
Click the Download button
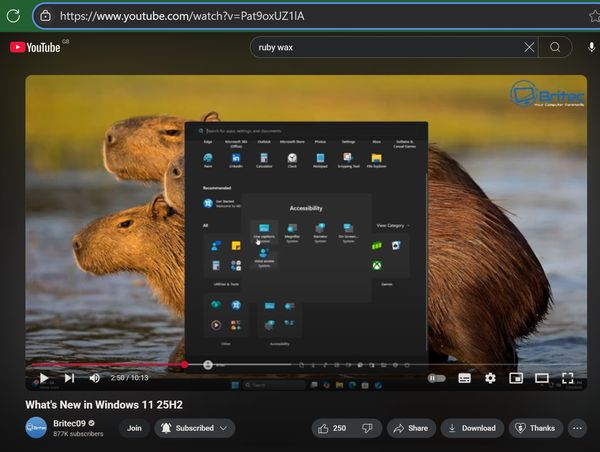pos(472,428)
